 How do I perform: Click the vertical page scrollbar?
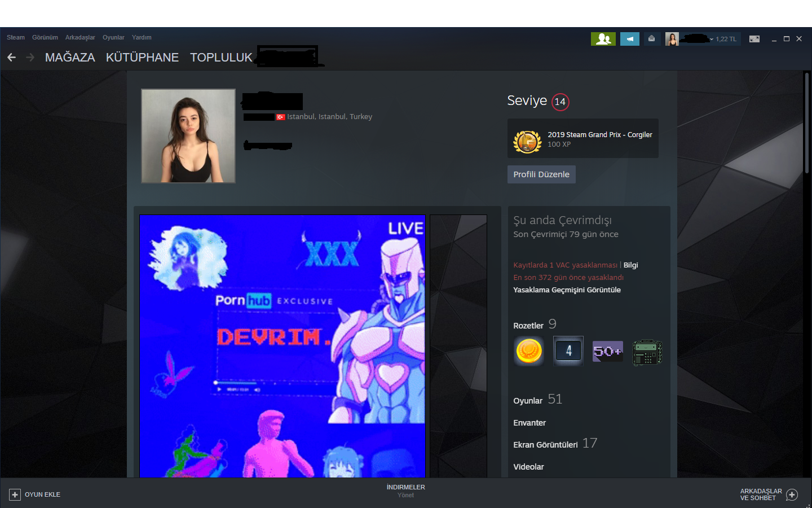tap(807, 124)
